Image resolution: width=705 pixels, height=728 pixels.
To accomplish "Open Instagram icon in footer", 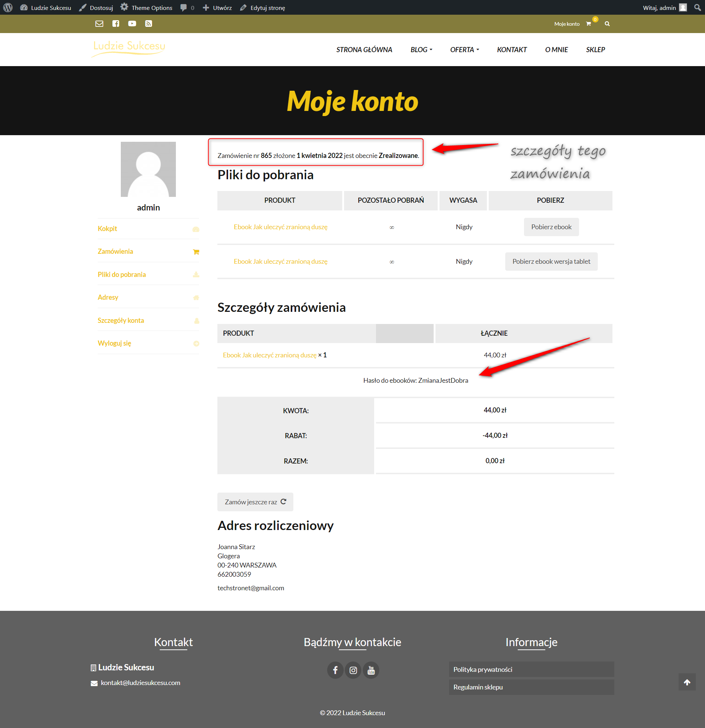I will [353, 670].
